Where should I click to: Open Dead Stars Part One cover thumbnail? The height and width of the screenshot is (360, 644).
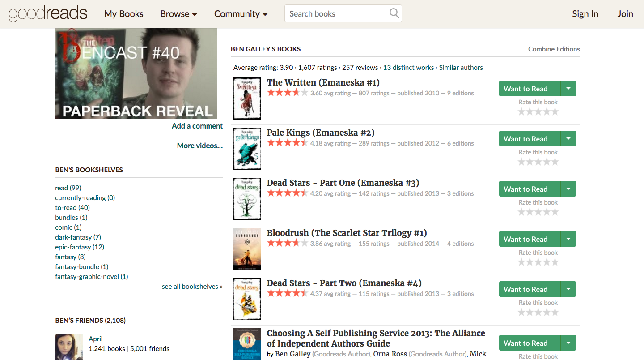coord(247,199)
